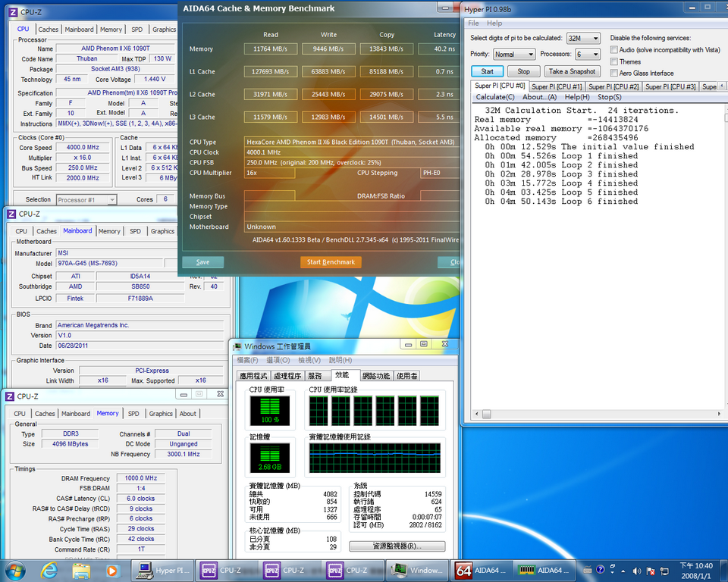The height and width of the screenshot is (582, 728).
Task: Click volume speaker icon in system tray
Action: [x=636, y=571]
